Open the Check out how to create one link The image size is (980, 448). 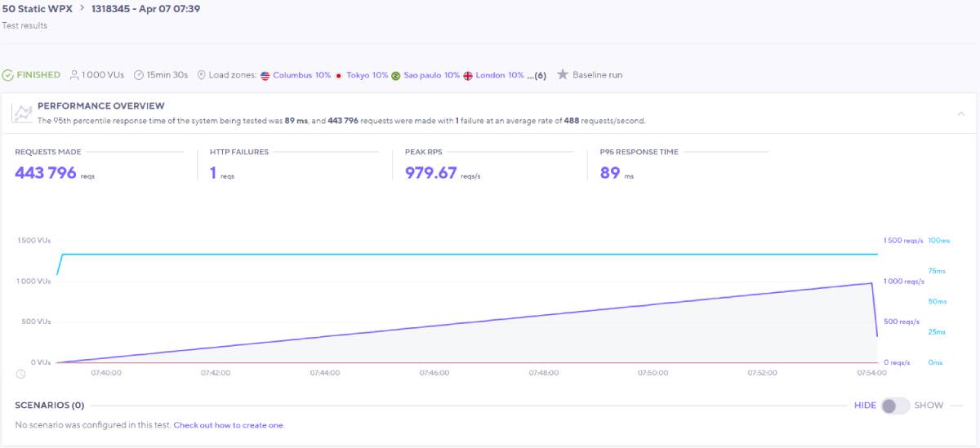[x=229, y=425]
